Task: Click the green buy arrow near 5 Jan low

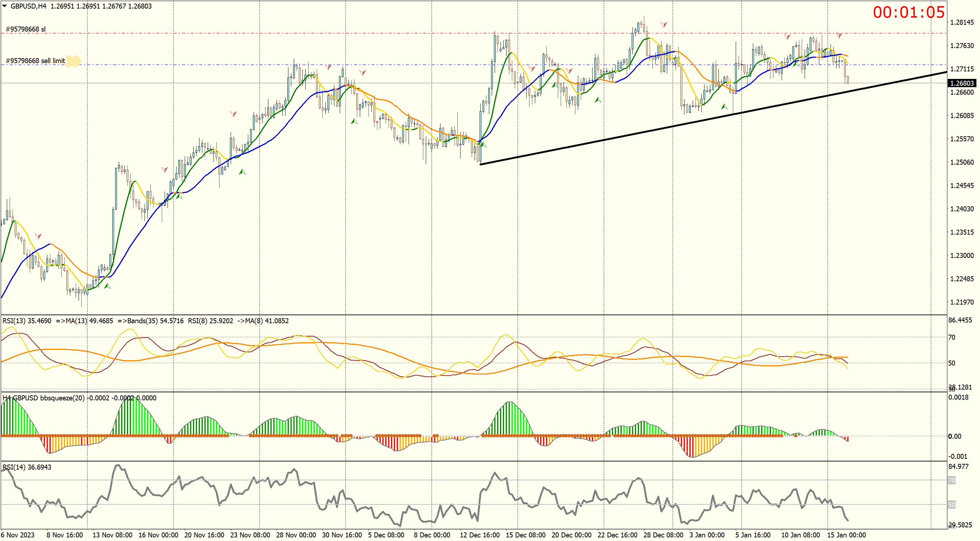Action: tap(724, 107)
